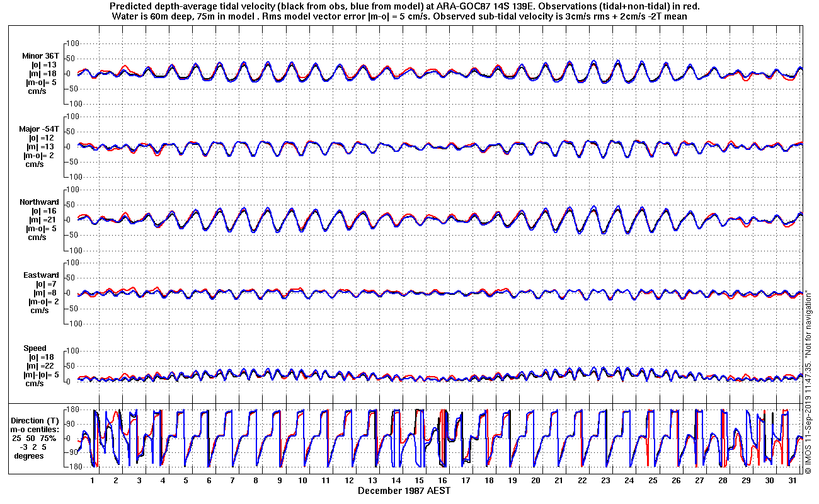Select the "Northward" panel label
The image size is (819, 504).
pyautogui.click(x=39, y=202)
